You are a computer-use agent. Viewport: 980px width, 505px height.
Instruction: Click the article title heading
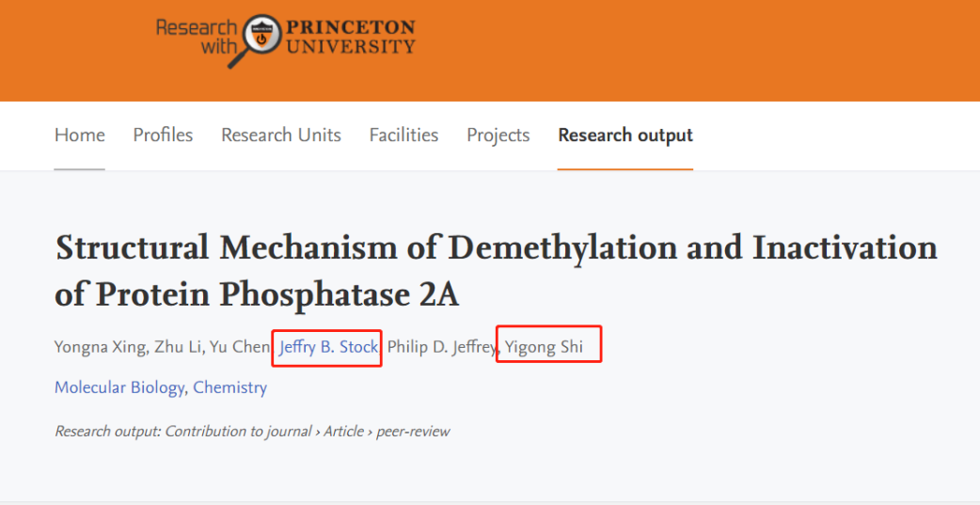click(x=496, y=271)
